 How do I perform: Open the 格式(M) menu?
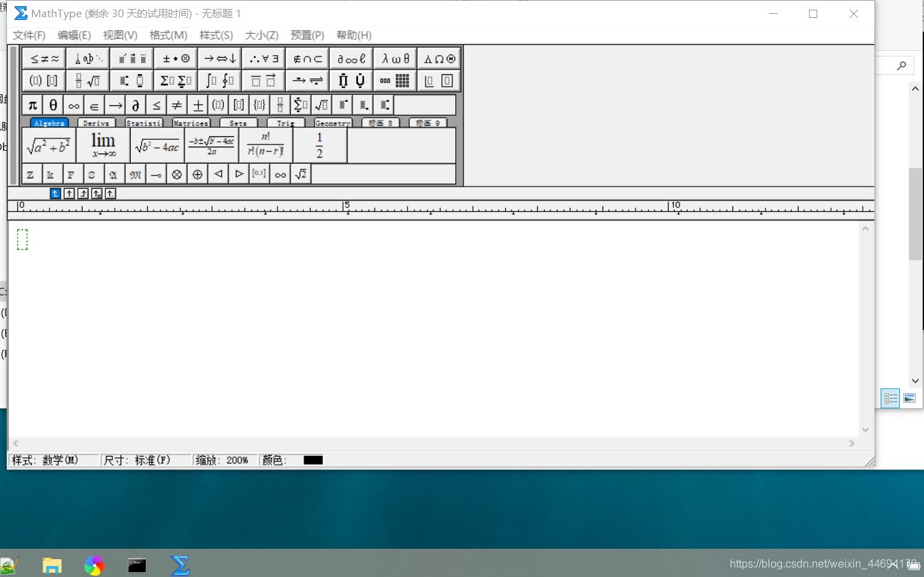point(169,35)
